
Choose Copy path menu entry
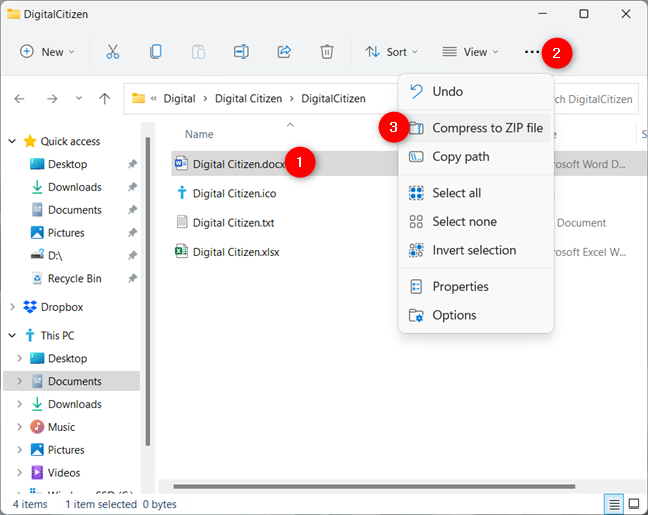[476, 157]
